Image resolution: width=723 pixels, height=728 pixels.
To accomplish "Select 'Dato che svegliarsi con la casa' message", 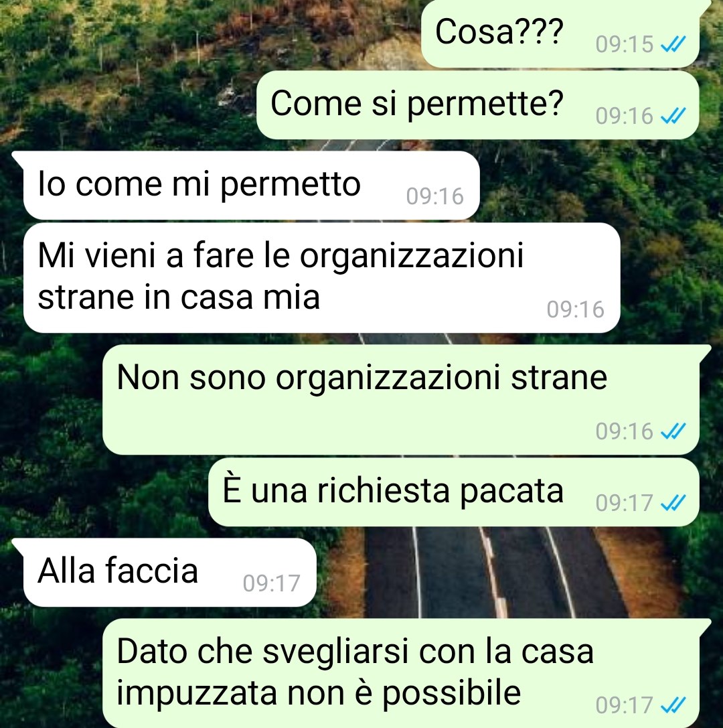I will (402, 673).
